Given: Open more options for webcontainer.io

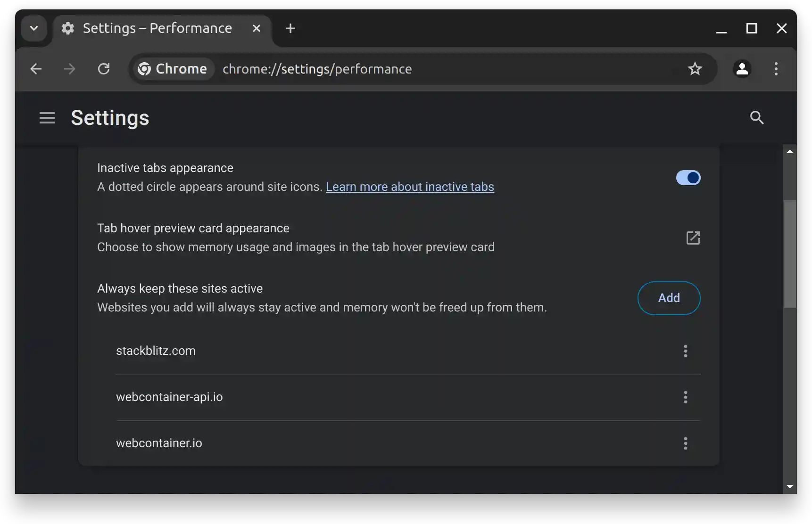Looking at the screenshot, I should (x=685, y=443).
